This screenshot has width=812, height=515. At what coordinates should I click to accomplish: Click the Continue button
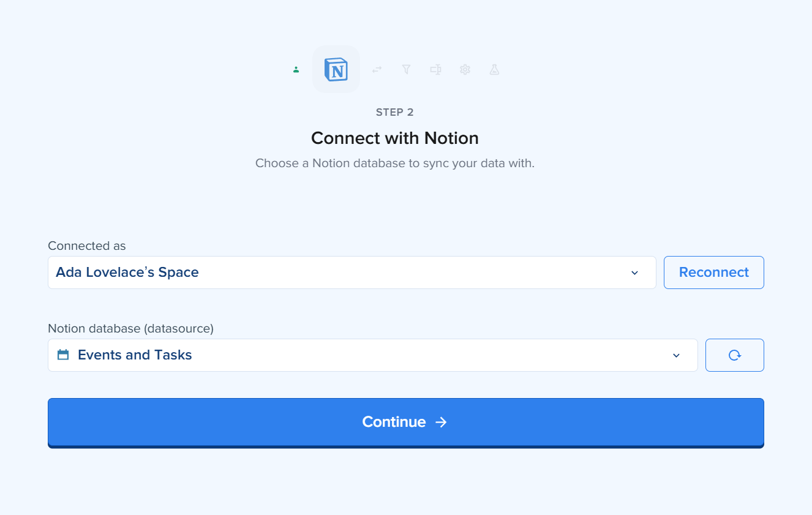point(405,423)
